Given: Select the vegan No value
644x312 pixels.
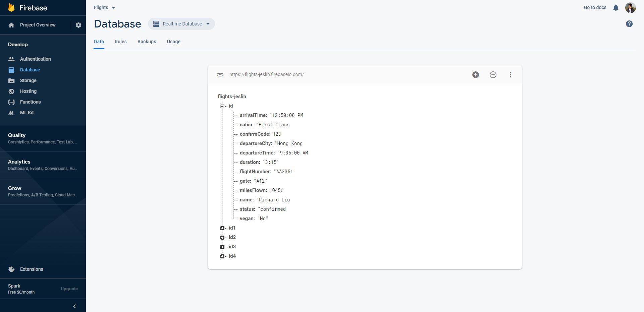Looking at the screenshot, I should pyautogui.click(x=263, y=219).
